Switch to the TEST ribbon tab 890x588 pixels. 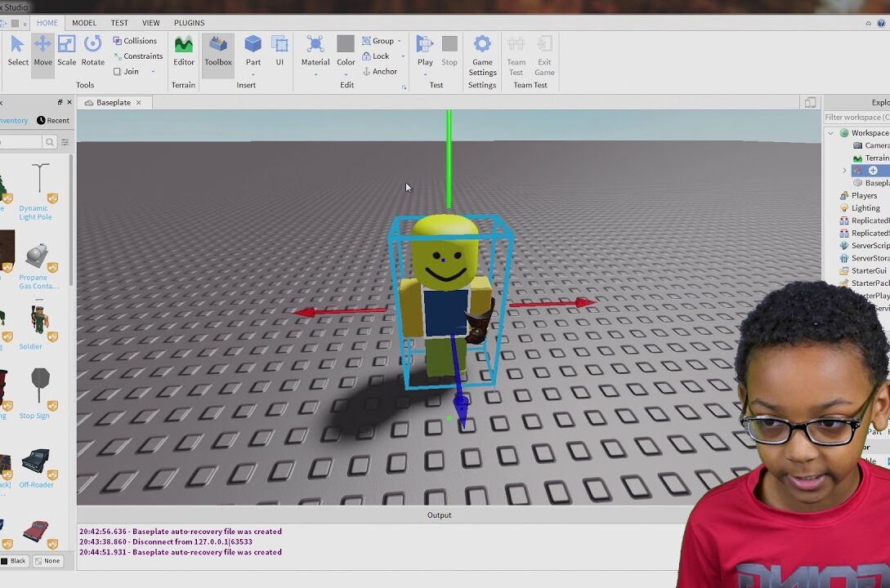coord(119,23)
